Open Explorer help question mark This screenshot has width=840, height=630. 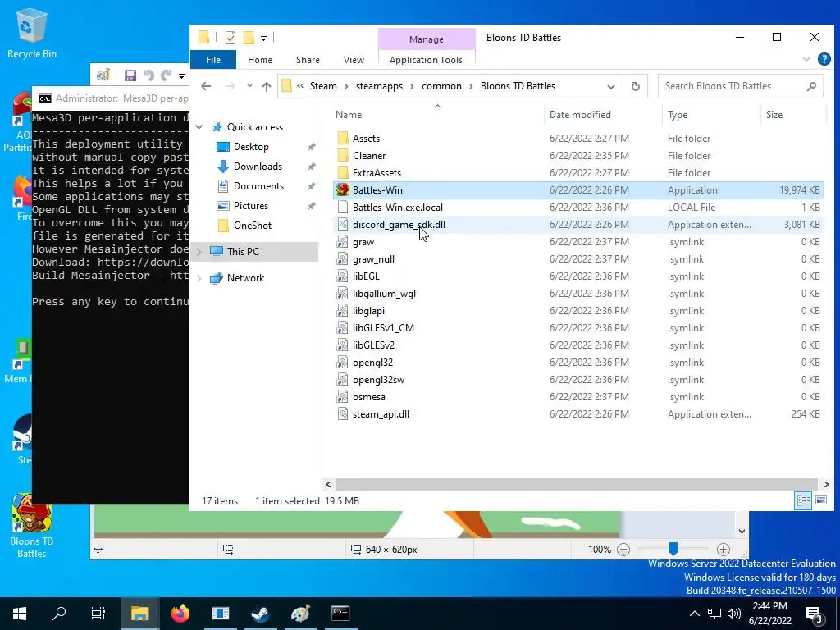[x=824, y=59]
